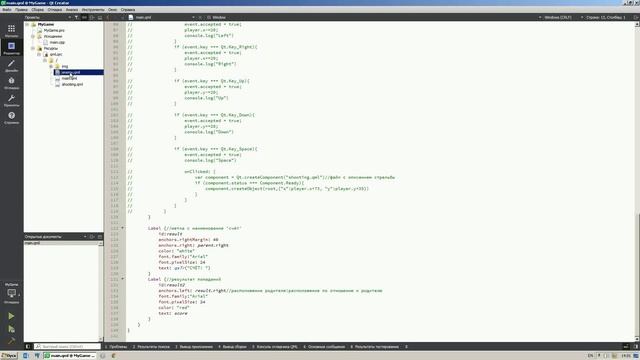Click the main.qml file icon in editor toolbar
The width and height of the screenshot is (640, 360).
point(131,18)
